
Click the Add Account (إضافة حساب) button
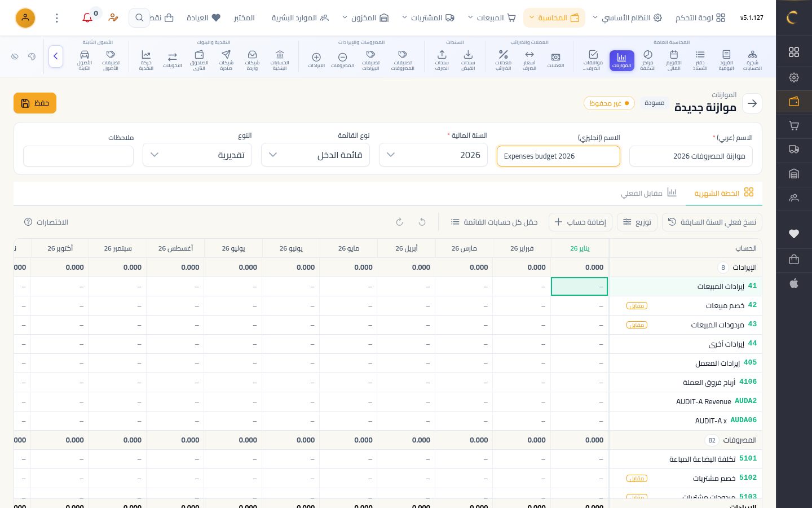tap(581, 222)
